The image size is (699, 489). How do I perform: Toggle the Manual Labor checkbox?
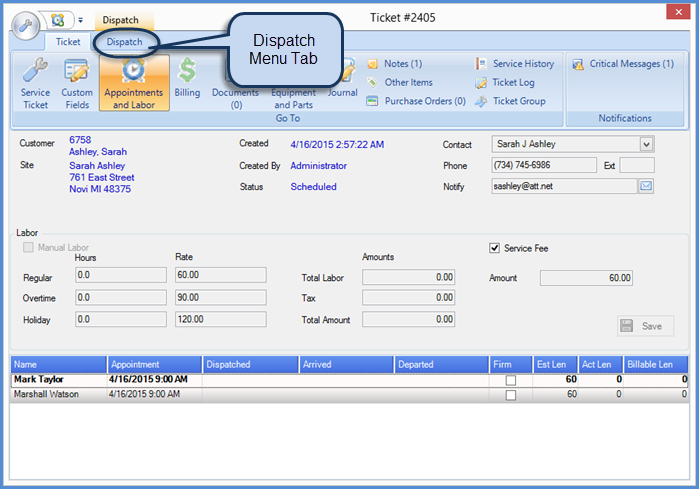tap(28, 247)
